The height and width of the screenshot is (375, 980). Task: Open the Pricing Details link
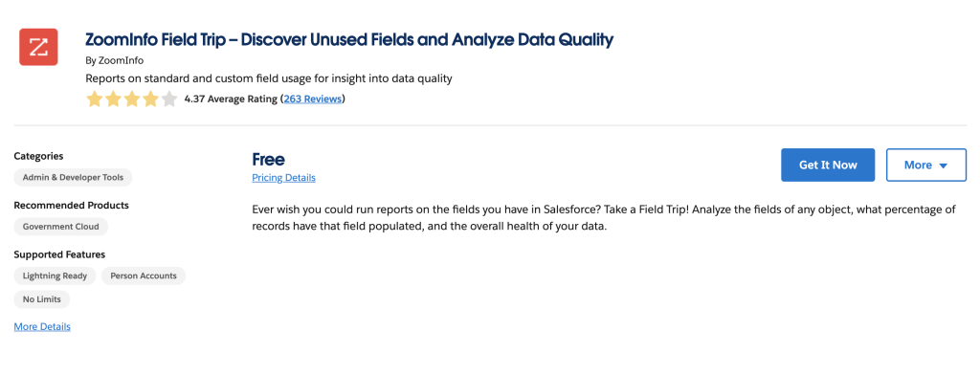(x=283, y=178)
